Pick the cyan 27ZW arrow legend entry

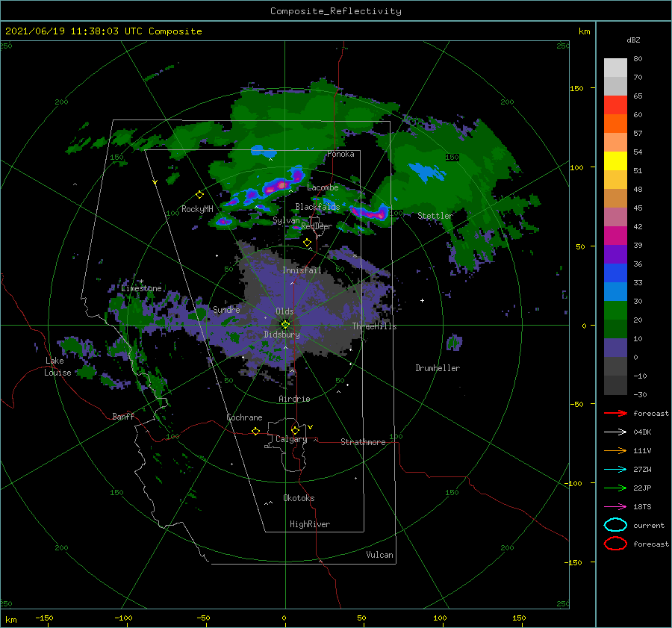(x=615, y=470)
